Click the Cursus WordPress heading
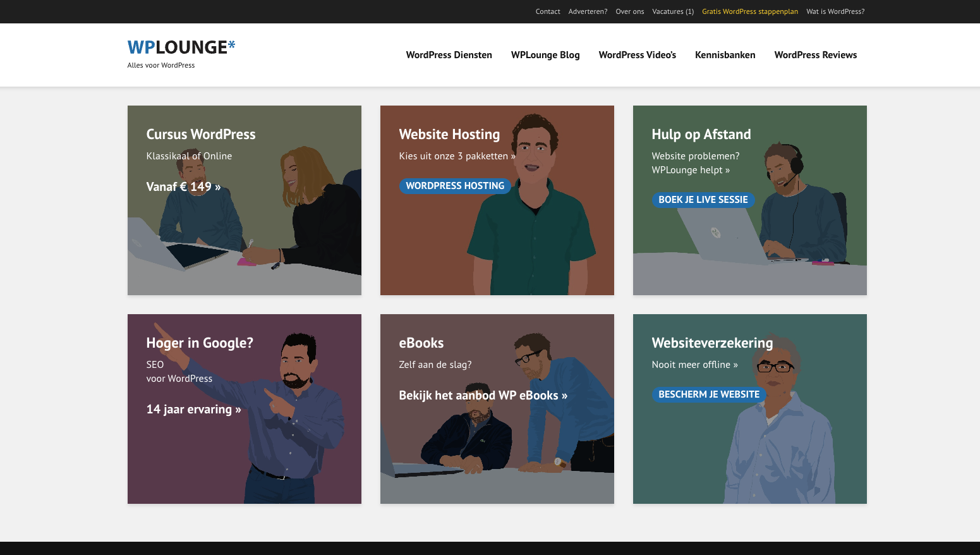 point(201,134)
